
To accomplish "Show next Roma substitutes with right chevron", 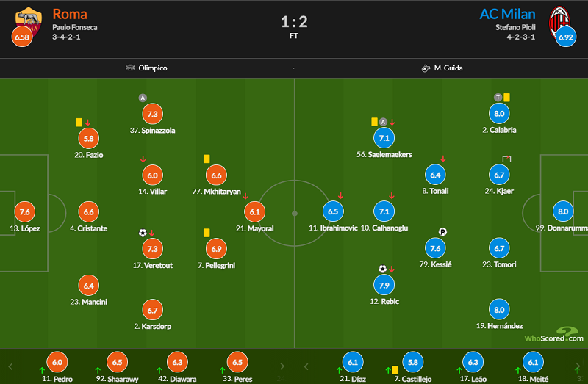I will (282, 366).
